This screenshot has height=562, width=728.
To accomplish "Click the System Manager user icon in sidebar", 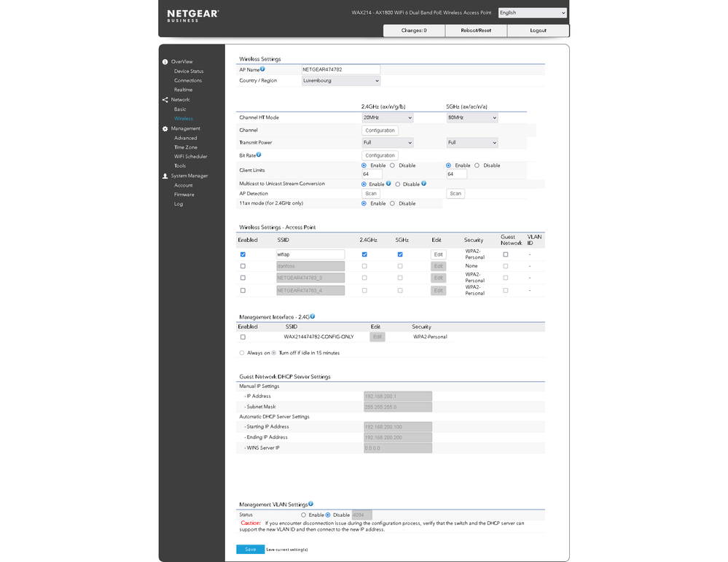I will [x=165, y=176].
